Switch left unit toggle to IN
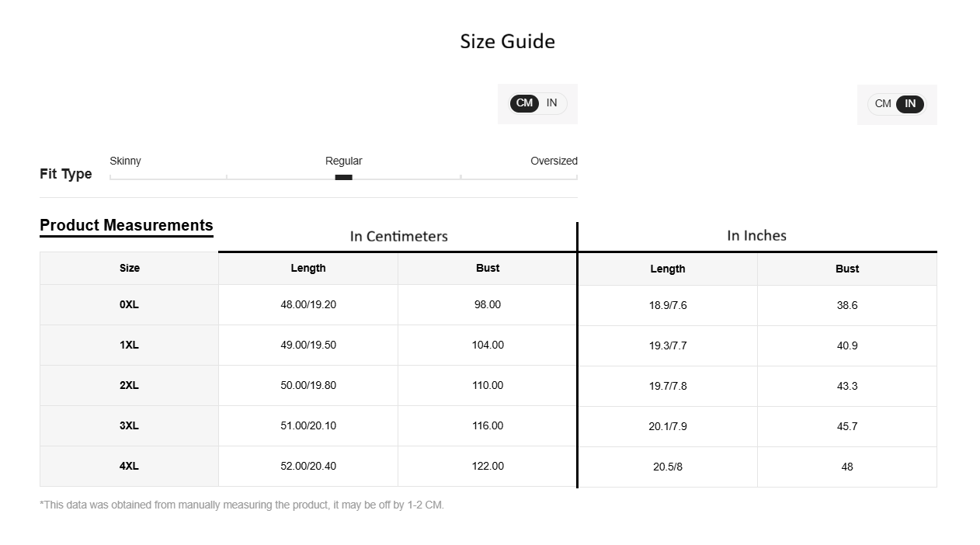The width and height of the screenshot is (980, 545). [551, 103]
